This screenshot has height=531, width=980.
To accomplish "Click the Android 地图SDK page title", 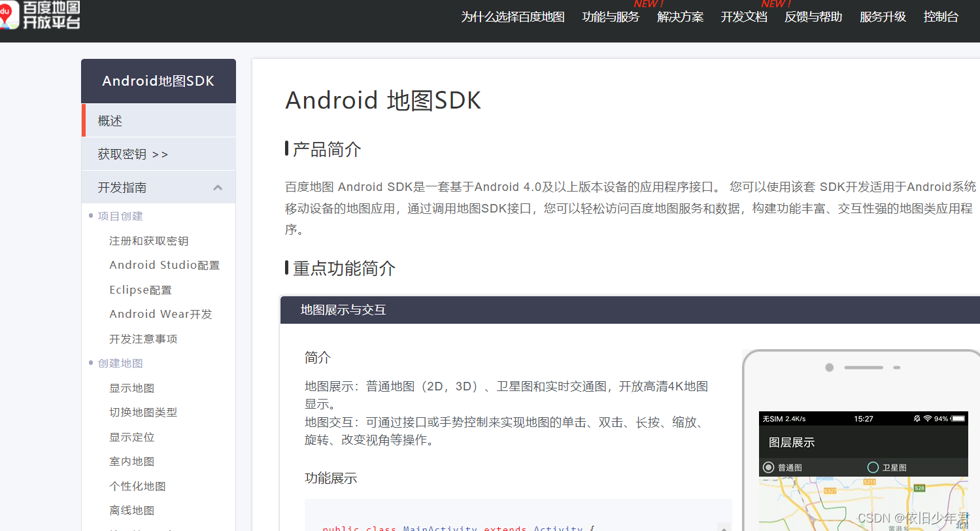I will pos(383,100).
